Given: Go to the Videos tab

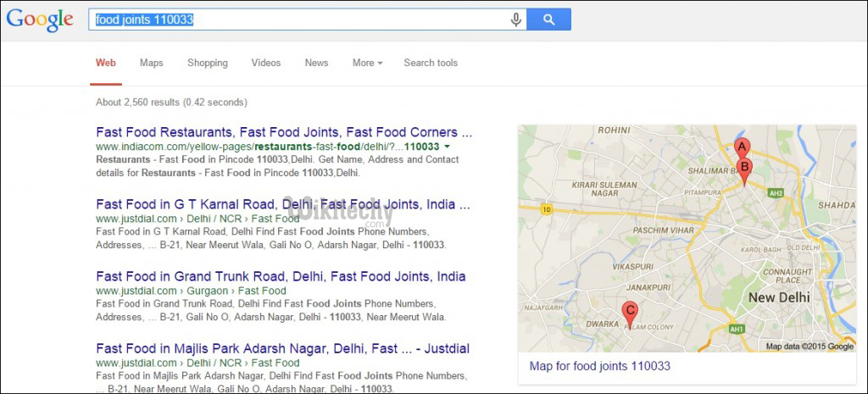Looking at the screenshot, I should pyautogui.click(x=266, y=63).
